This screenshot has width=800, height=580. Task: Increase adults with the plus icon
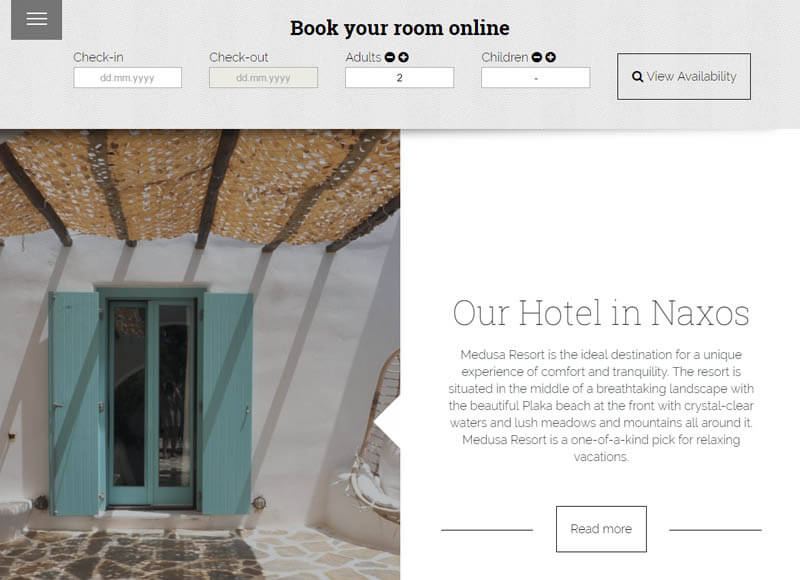(404, 57)
